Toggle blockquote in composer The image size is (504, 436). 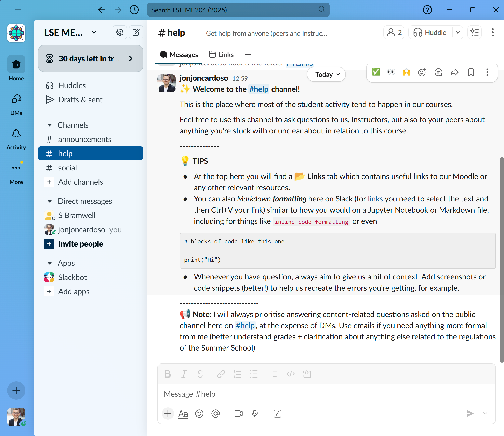[x=274, y=374]
